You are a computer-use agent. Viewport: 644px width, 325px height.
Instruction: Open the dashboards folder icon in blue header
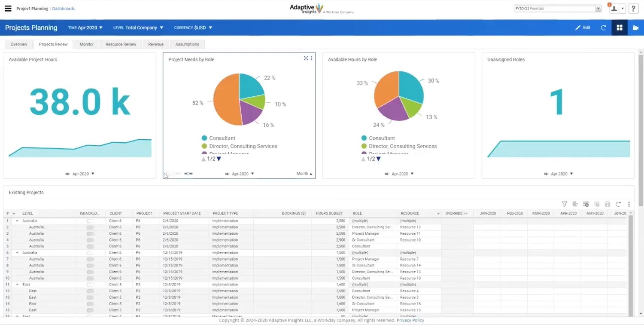635,28
